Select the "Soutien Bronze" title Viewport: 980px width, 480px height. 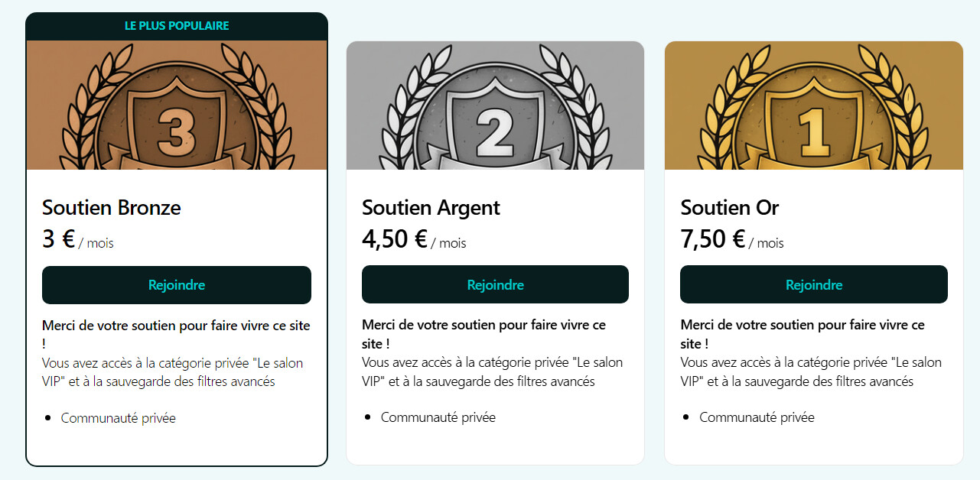coord(112,208)
